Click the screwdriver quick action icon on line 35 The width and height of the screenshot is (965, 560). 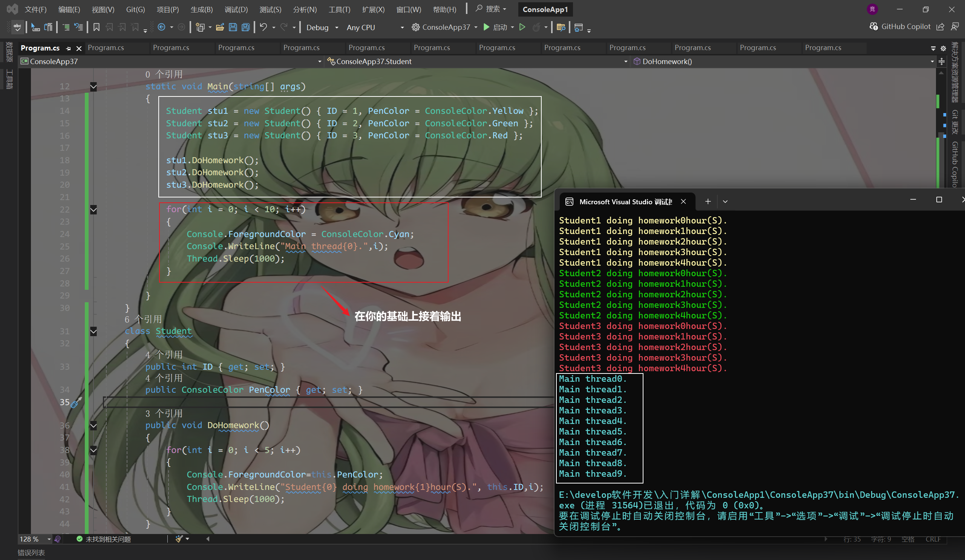pos(76,402)
